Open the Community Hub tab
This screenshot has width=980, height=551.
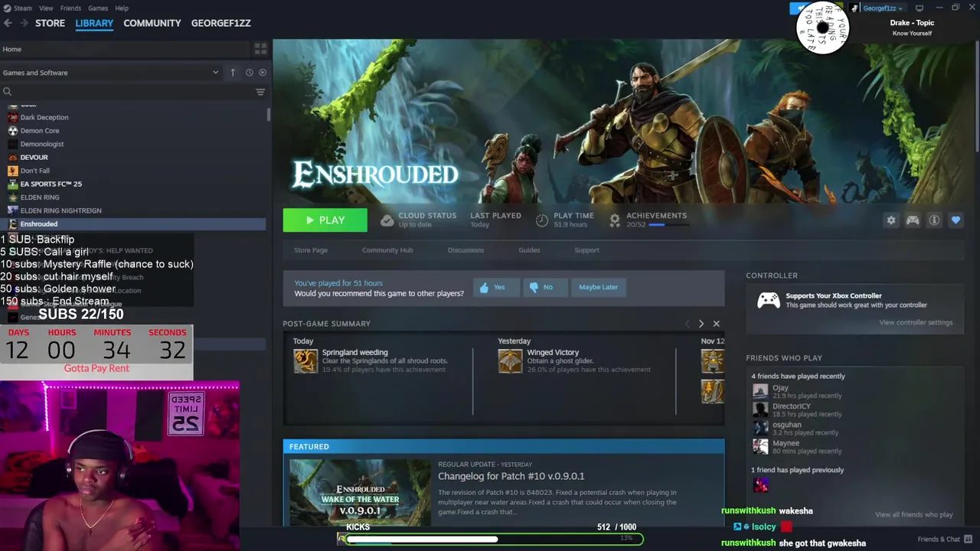(x=387, y=250)
